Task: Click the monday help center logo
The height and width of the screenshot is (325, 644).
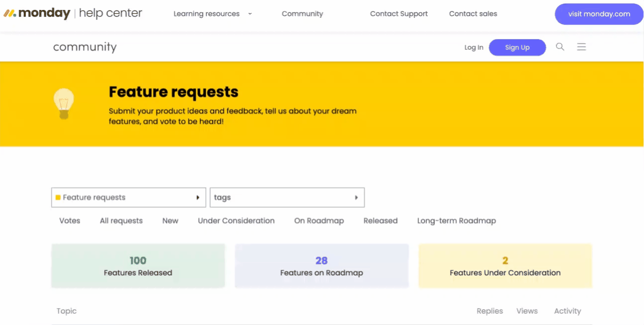Action: coord(73,13)
